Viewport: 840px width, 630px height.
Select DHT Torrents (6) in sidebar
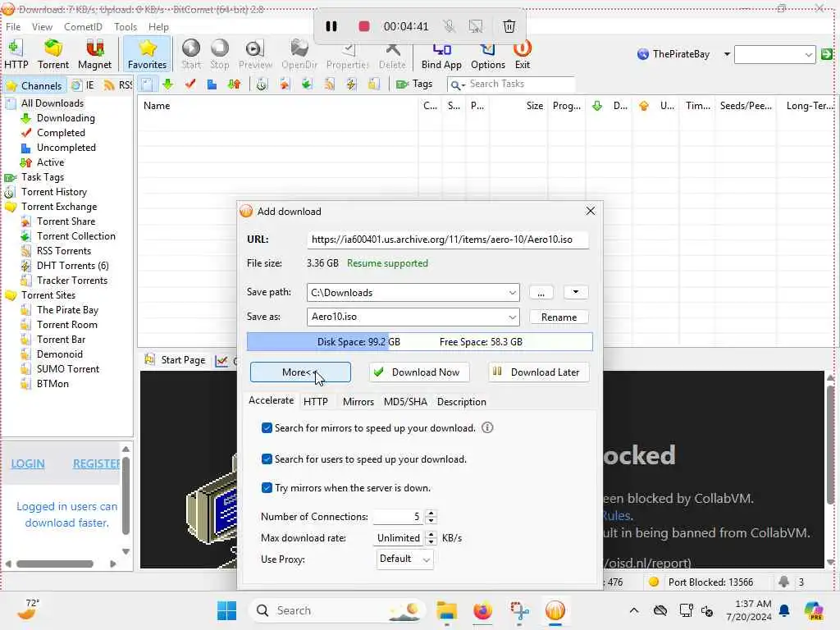click(x=72, y=266)
